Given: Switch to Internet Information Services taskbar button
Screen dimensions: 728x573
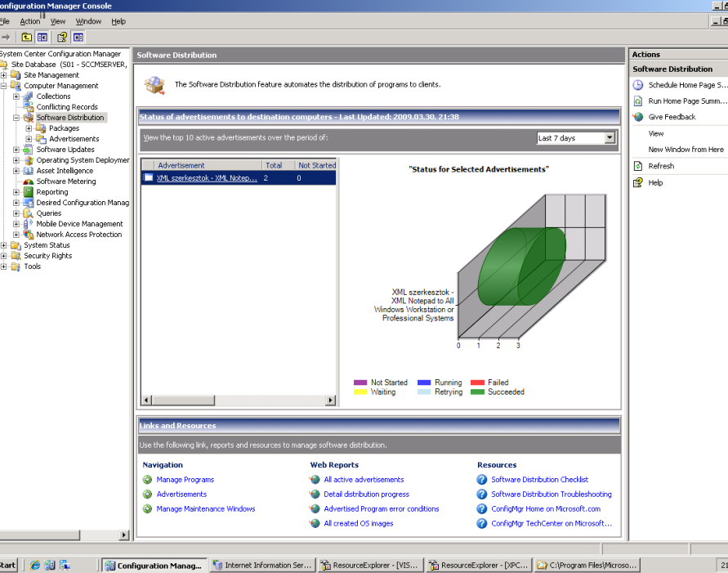Looking at the screenshot, I should 262,565.
